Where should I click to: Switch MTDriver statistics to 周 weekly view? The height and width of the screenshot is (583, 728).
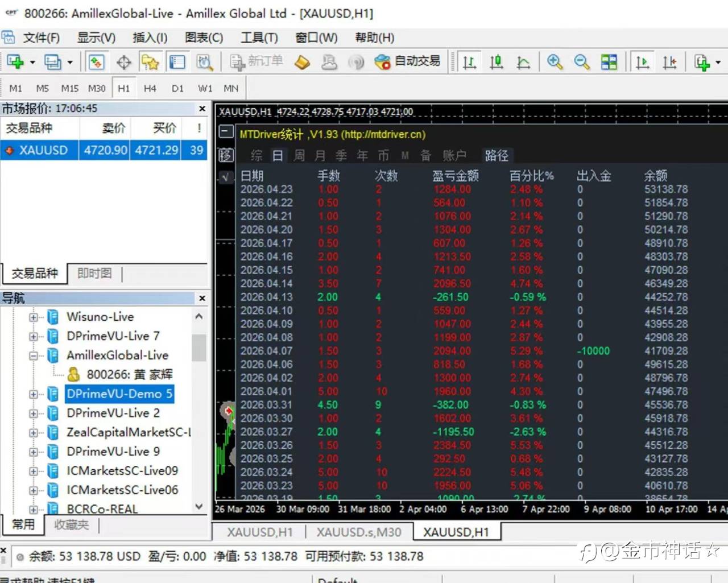(x=299, y=155)
